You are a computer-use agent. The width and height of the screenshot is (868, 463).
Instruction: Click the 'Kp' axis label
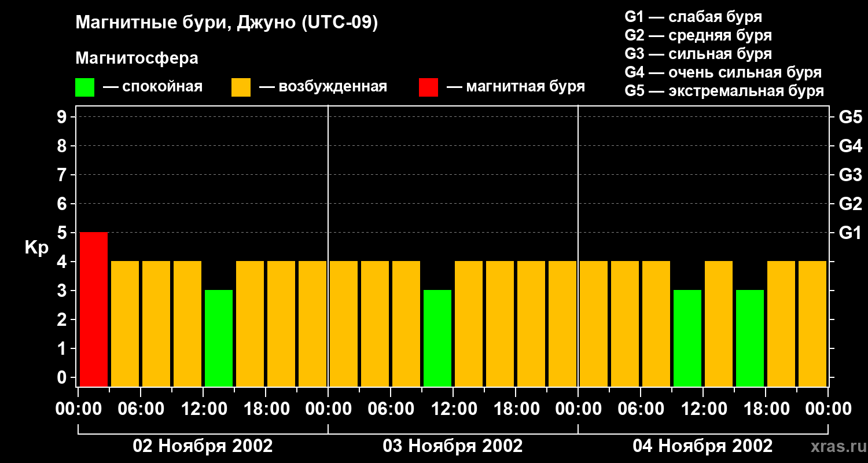[x=36, y=248]
